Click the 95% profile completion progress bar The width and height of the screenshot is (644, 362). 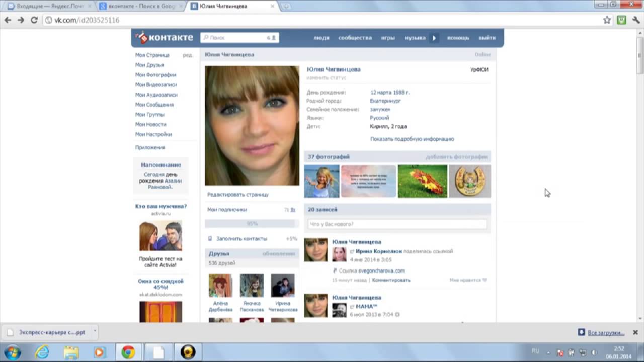(x=252, y=224)
